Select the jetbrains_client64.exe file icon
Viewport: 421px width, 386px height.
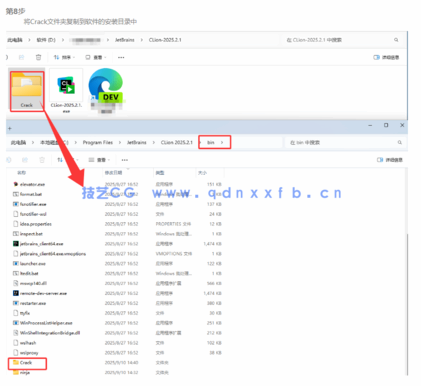(15, 244)
